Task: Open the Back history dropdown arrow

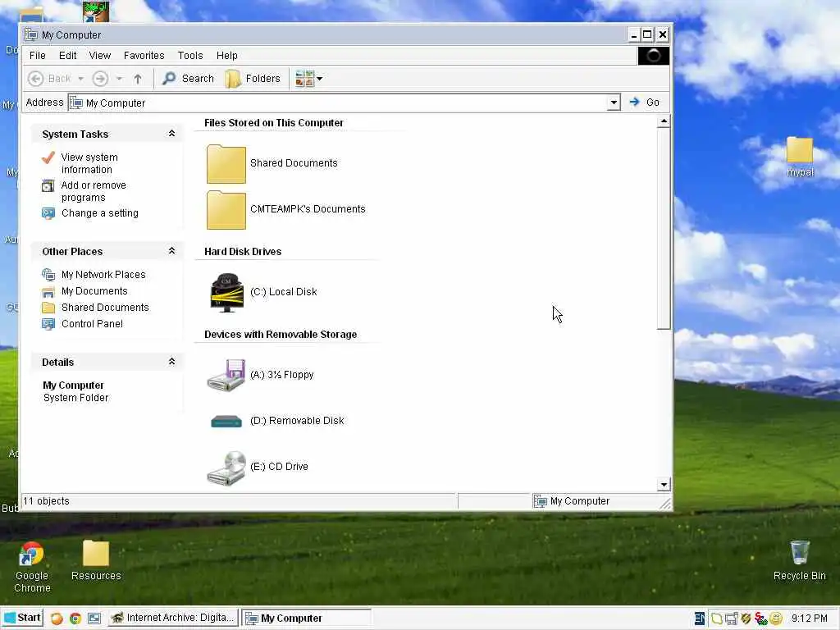Action: (x=80, y=79)
